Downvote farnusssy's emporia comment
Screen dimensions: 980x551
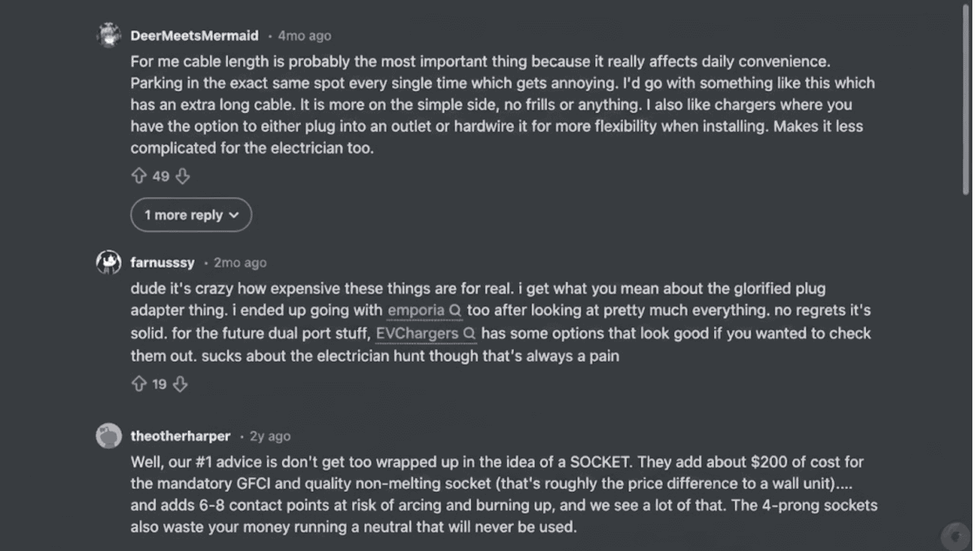pos(180,384)
